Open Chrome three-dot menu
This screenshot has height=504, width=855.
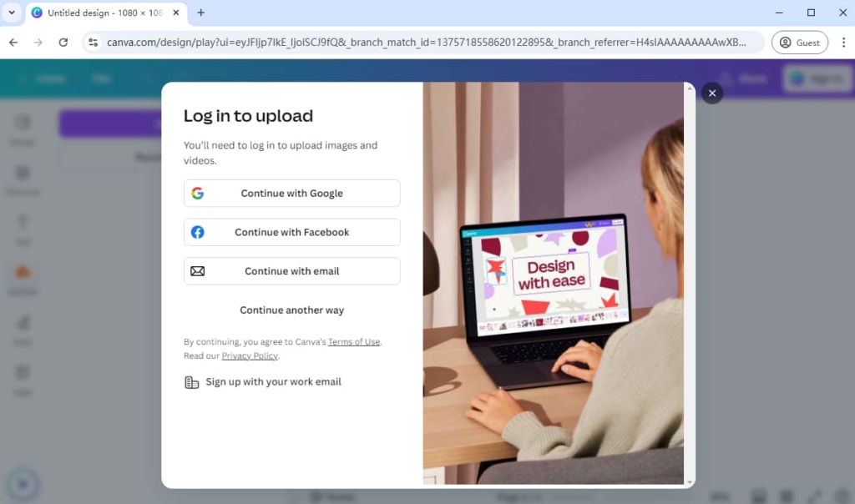[843, 43]
